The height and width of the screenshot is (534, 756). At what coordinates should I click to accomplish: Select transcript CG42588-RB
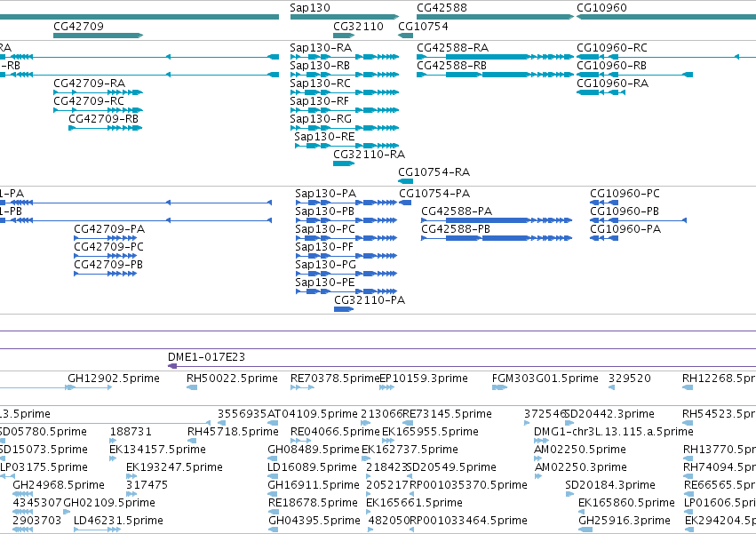pos(452,66)
